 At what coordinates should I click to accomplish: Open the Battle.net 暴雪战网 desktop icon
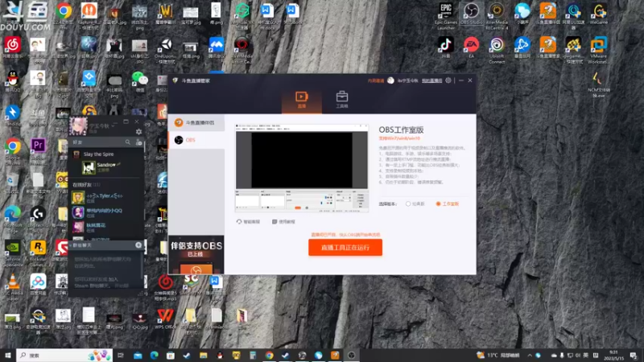pyautogui.click(x=522, y=47)
